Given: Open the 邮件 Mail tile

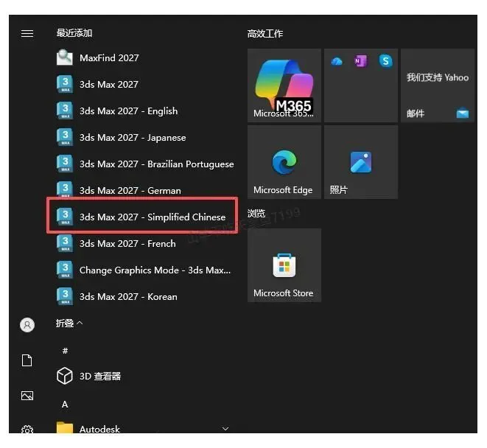Looking at the screenshot, I should [x=438, y=85].
